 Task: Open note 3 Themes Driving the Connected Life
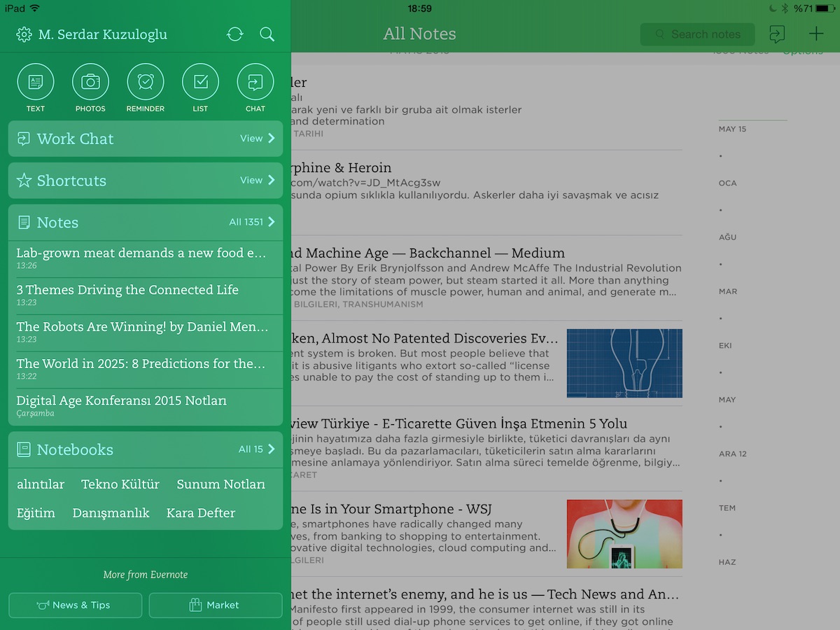[x=146, y=296]
